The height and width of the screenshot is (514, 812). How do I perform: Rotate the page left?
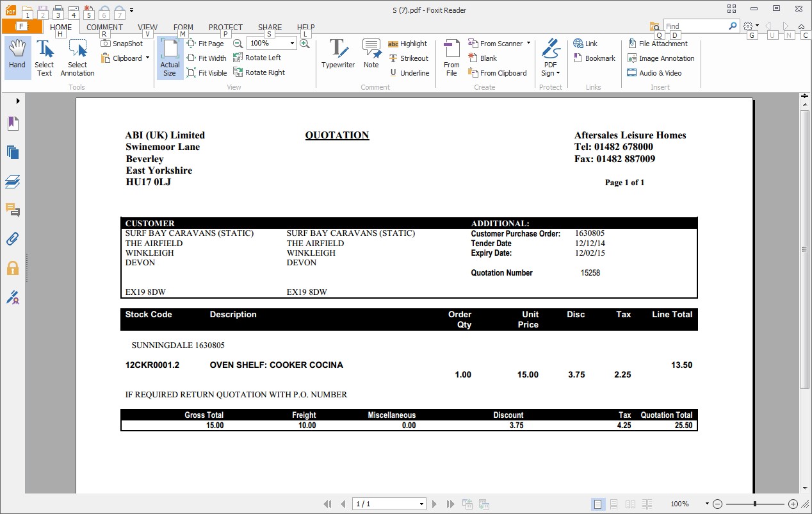coord(257,58)
